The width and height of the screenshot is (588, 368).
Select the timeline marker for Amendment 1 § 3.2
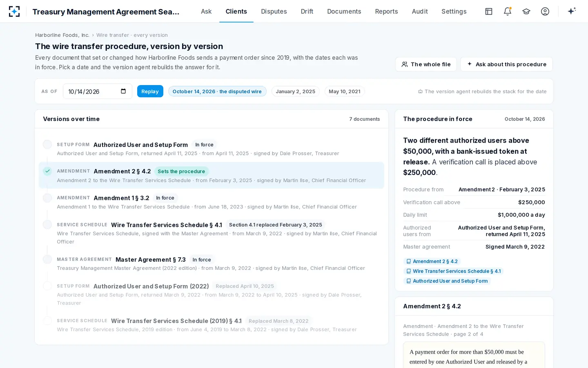(47, 198)
